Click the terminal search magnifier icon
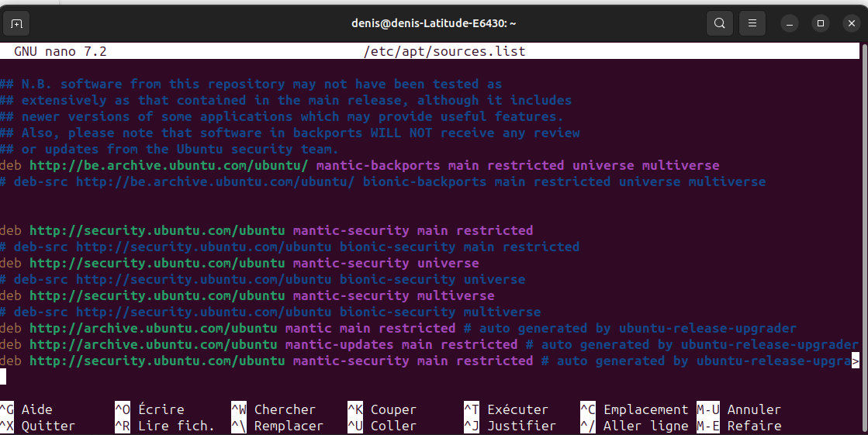868x435 pixels. 720,23
